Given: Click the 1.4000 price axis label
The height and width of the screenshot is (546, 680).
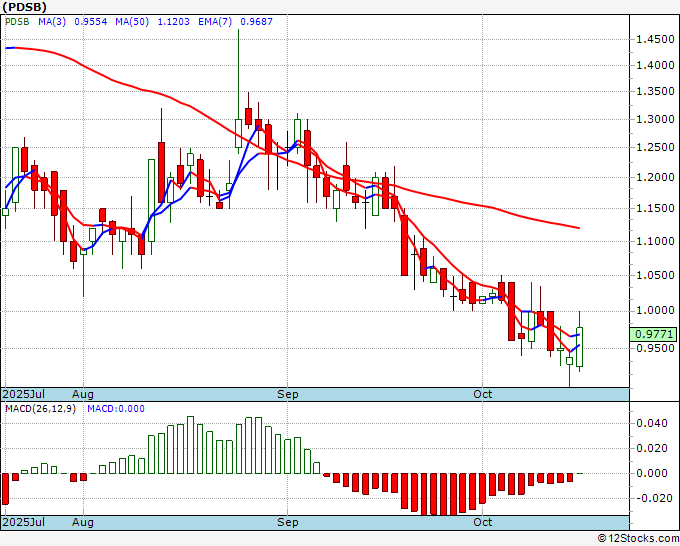Looking at the screenshot, I should pos(655,65).
